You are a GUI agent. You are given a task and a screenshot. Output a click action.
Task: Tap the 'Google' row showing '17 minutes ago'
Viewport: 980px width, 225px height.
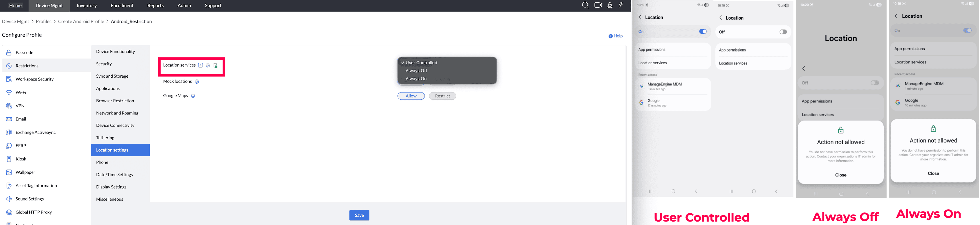coord(673,103)
